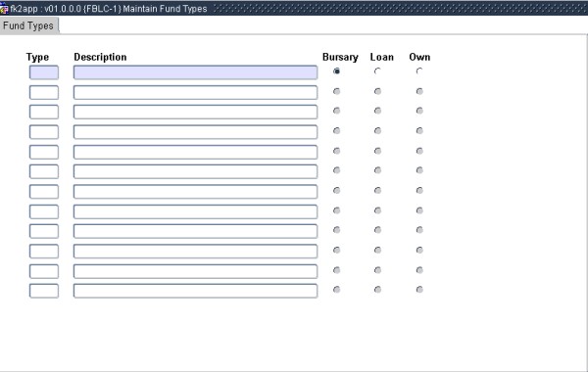Click the third row Type field
The height and width of the screenshot is (372, 588).
[x=44, y=112]
